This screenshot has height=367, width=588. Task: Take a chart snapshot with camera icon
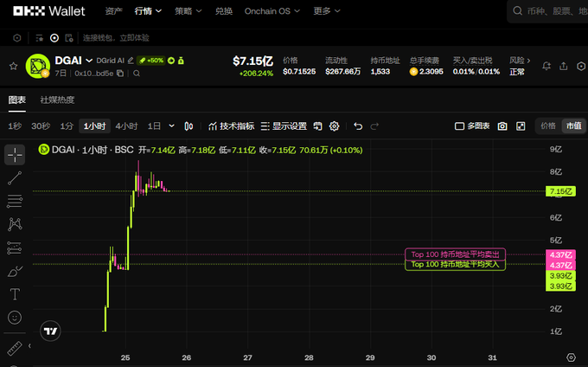tap(502, 126)
